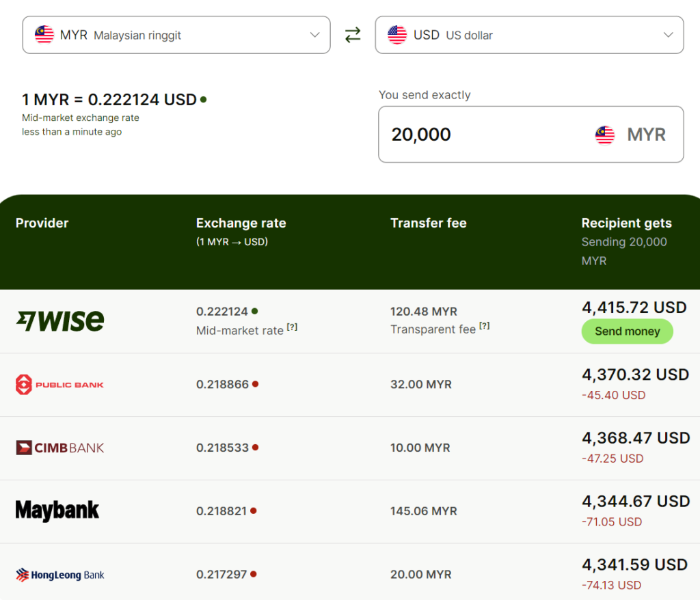Click the Public Bank logo
This screenshot has height=600, width=700.
click(59, 384)
